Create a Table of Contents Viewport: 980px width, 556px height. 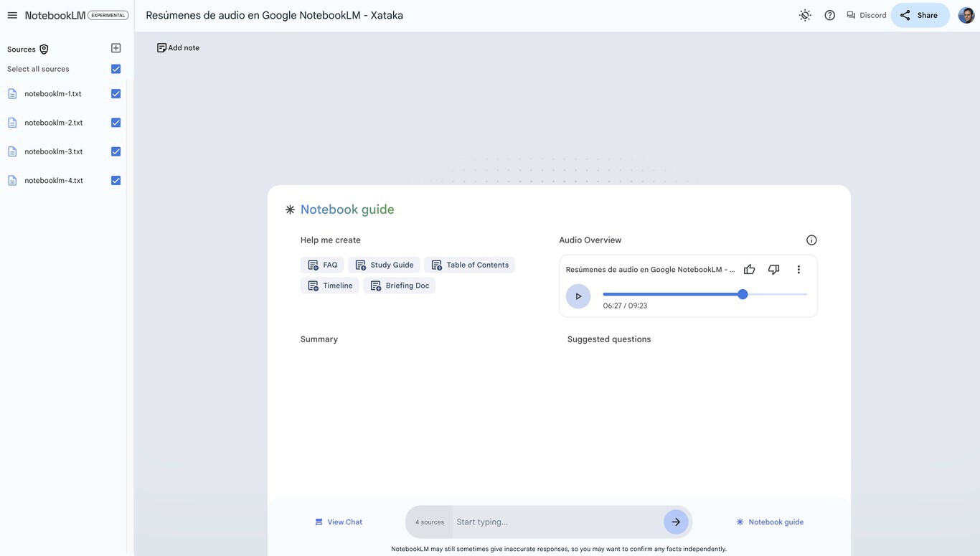tap(469, 265)
